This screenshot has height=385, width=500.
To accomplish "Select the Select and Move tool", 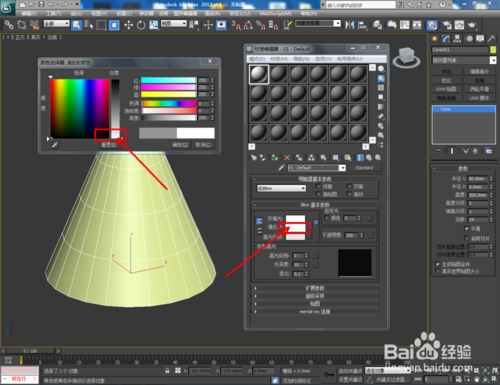I will 129,25.
